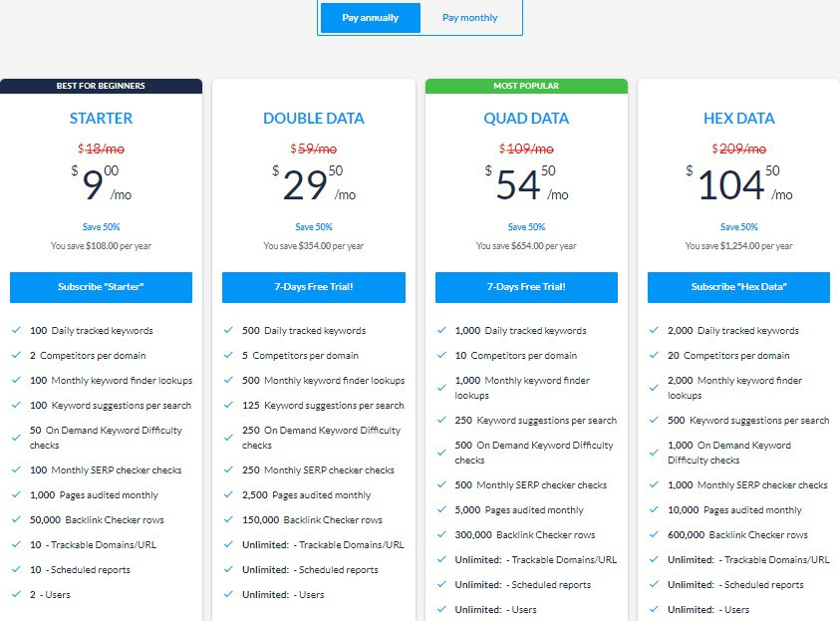
Task: Click Save 50% under Starter price
Action: 101,227
